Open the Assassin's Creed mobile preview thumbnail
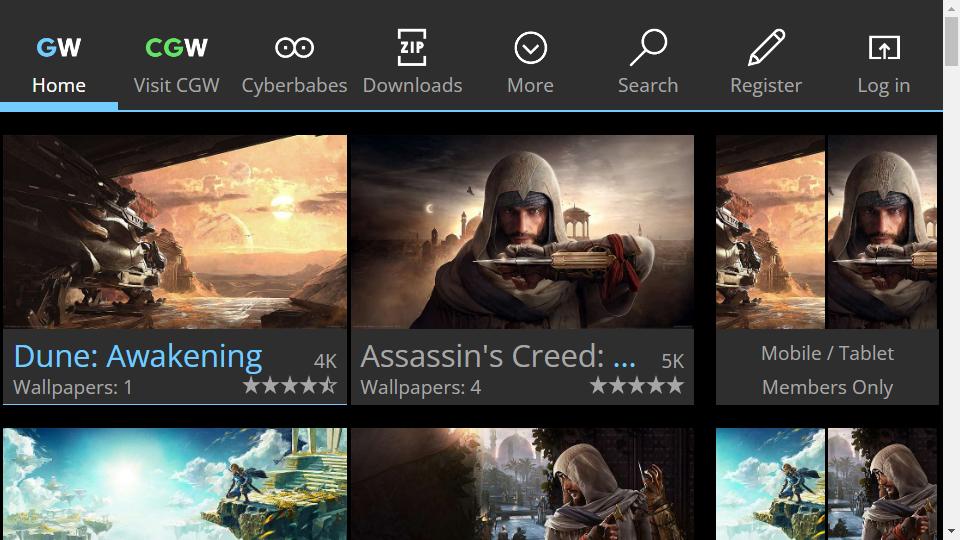960x540 pixels. coord(882,231)
